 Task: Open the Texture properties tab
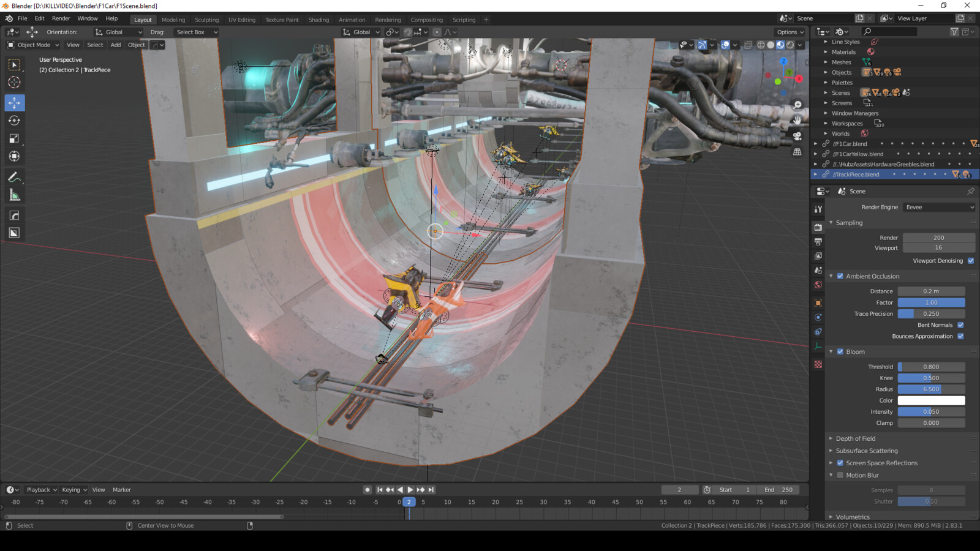[818, 364]
